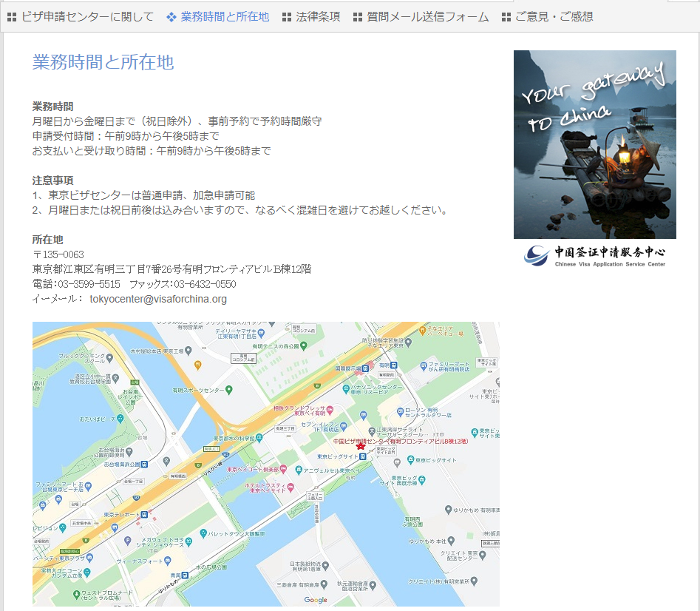Click the ブルックウォーキングスクール gray pin
The width and height of the screenshot is (700, 611).
[110, 358]
